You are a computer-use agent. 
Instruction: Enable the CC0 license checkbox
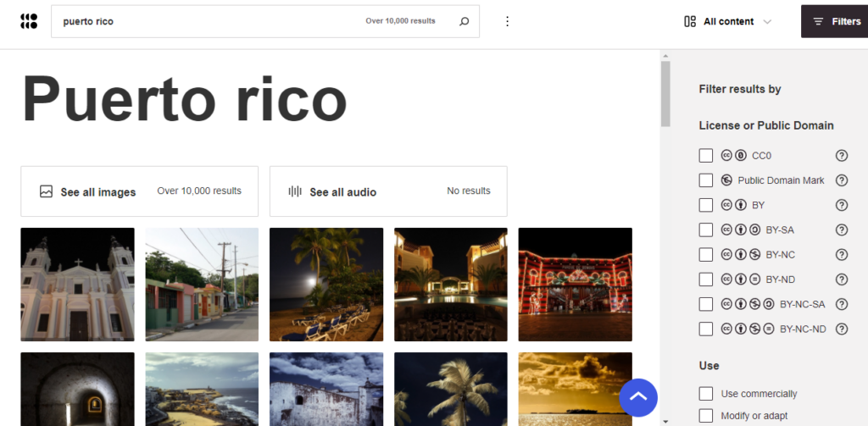coord(706,156)
